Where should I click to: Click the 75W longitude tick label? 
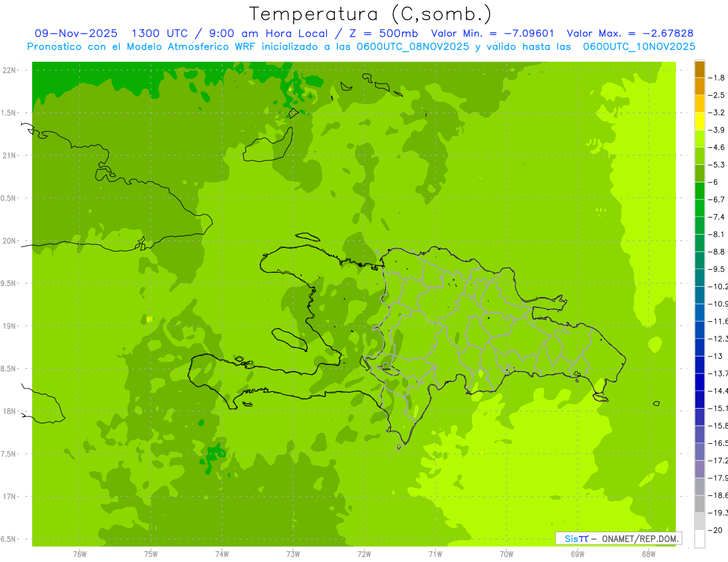[x=150, y=554]
